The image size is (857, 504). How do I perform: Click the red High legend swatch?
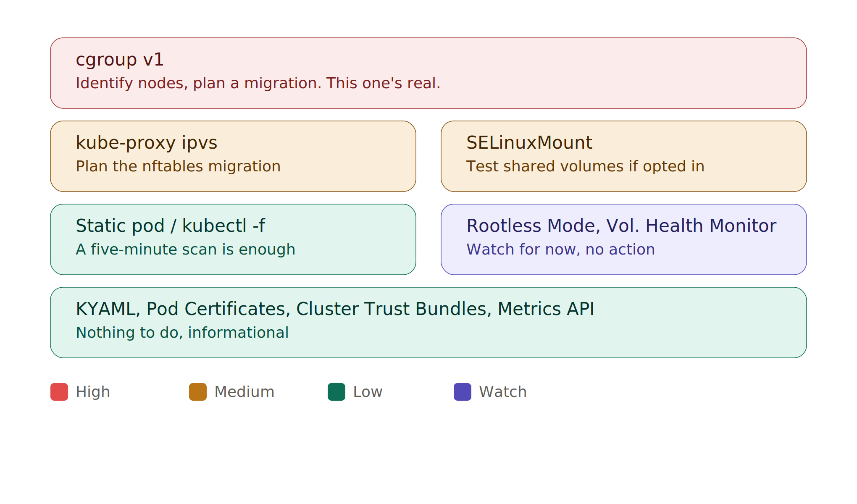[59, 392]
